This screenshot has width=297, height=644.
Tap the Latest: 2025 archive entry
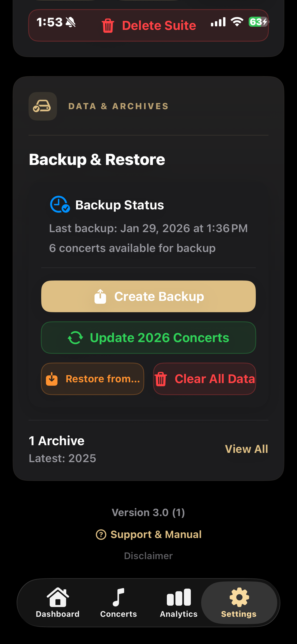click(x=62, y=458)
